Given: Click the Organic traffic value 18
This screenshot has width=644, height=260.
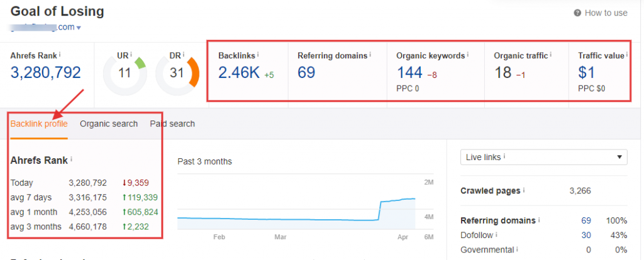Looking at the screenshot, I should [502, 73].
